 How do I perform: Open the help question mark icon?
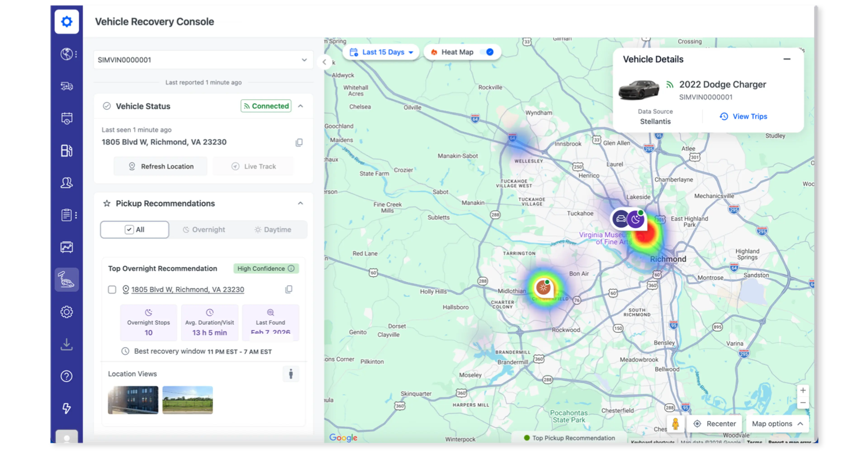[x=66, y=376]
